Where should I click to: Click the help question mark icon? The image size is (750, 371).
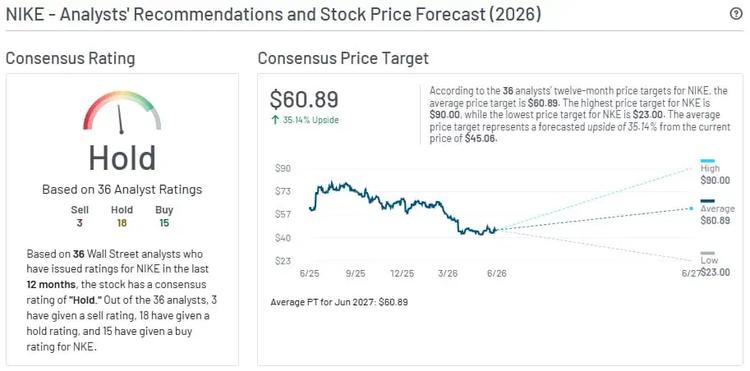click(x=735, y=14)
